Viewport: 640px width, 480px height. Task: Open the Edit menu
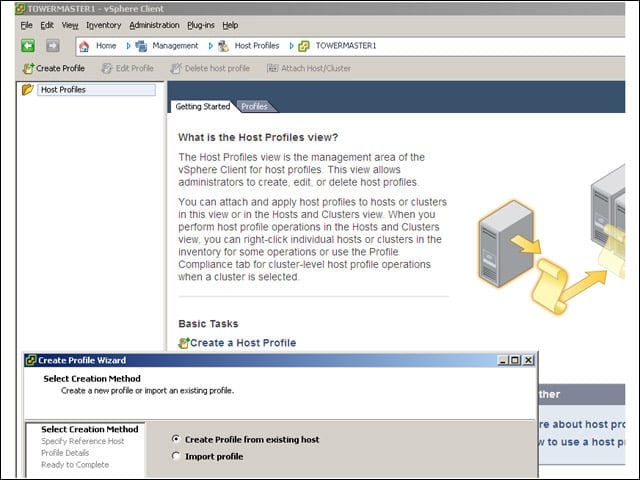(x=47, y=25)
